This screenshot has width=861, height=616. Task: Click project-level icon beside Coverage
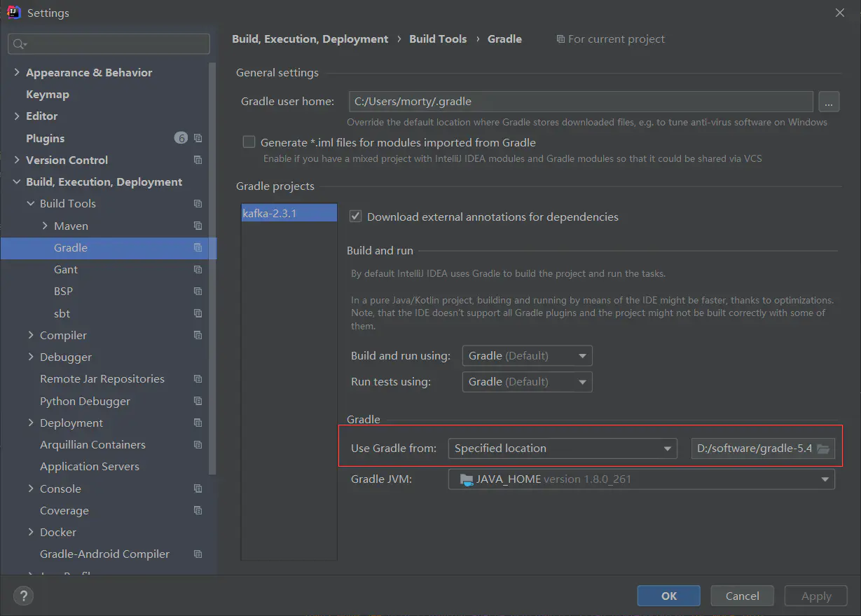tap(198, 510)
